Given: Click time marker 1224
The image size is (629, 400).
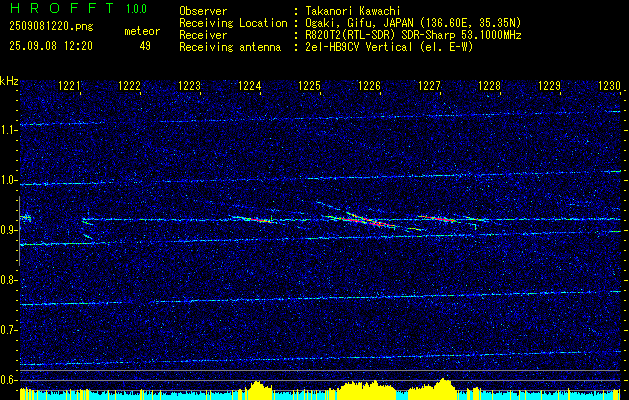Looking at the screenshot, I should (250, 85).
